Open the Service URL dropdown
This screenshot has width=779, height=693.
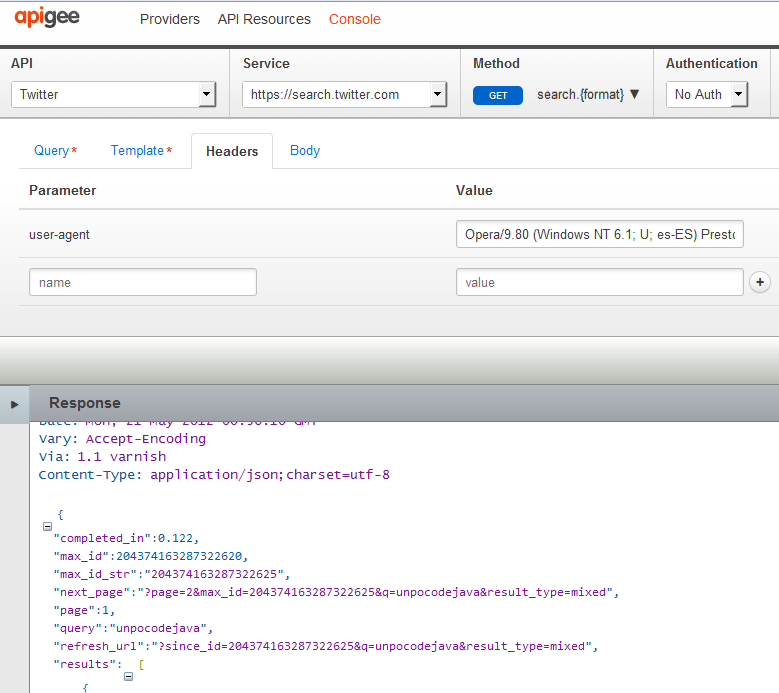pos(344,95)
